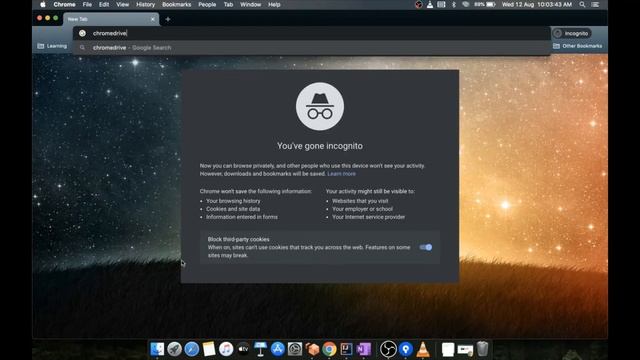This screenshot has width=640, height=360.
Task: Follow the Learn more link
Action: point(341,174)
